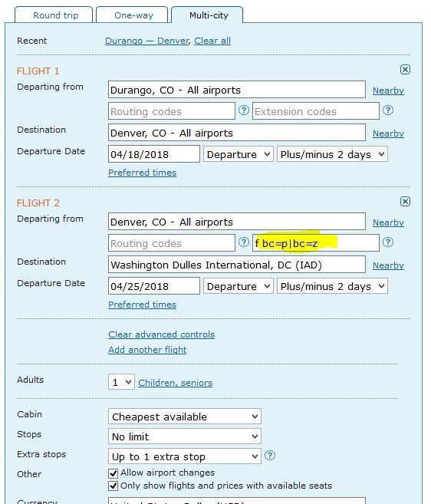Open help icon beside the bc=p|bc=z field
This screenshot has height=504, width=431.
388,242
